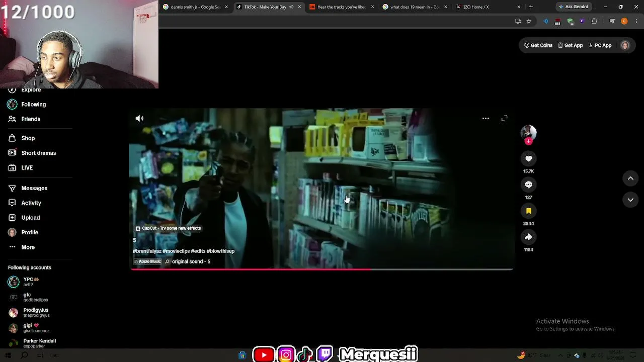Mute the TikTok video sound
Viewport: 644px width, 362px height.
pos(139,119)
